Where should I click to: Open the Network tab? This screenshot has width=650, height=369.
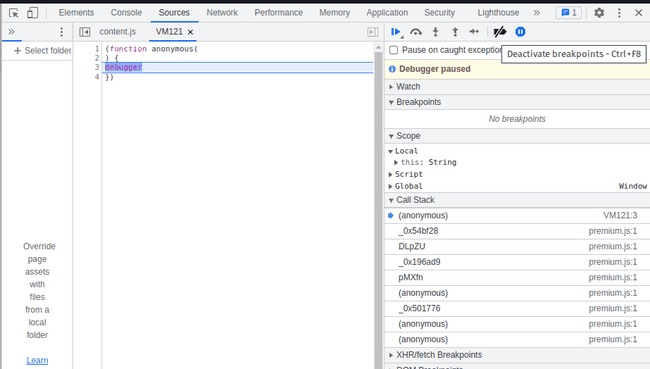click(x=222, y=13)
